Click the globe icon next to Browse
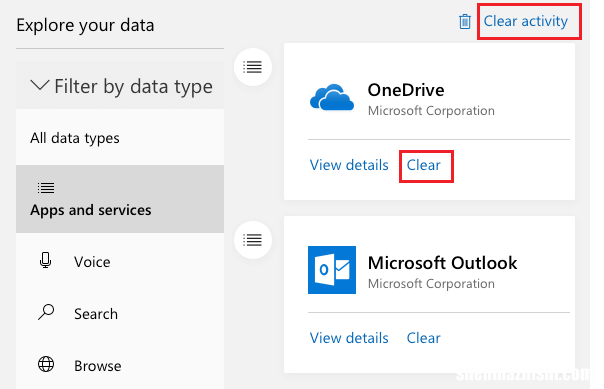The image size is (604, 389). click(x=46, y=364)
